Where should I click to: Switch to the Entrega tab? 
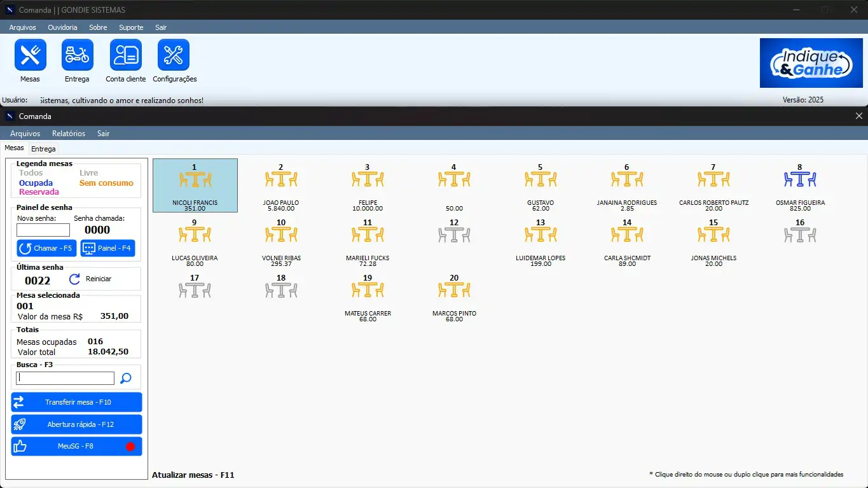[43, 149]
